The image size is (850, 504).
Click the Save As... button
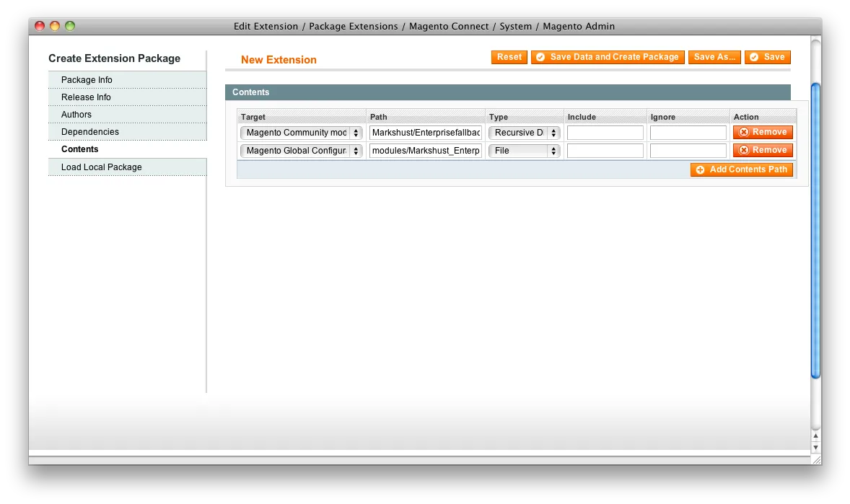click(714, 58)
